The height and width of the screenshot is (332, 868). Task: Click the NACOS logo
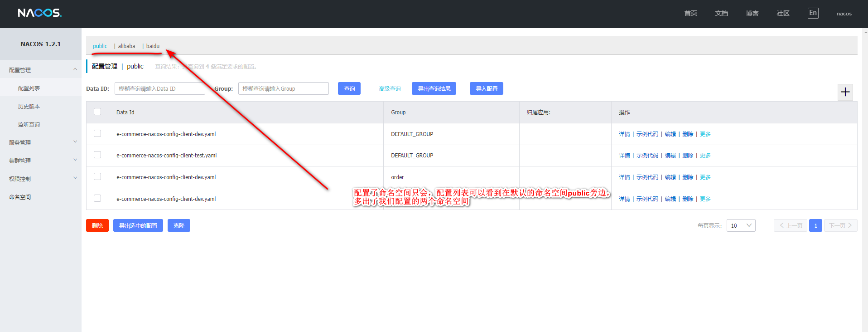coord(40,13)
